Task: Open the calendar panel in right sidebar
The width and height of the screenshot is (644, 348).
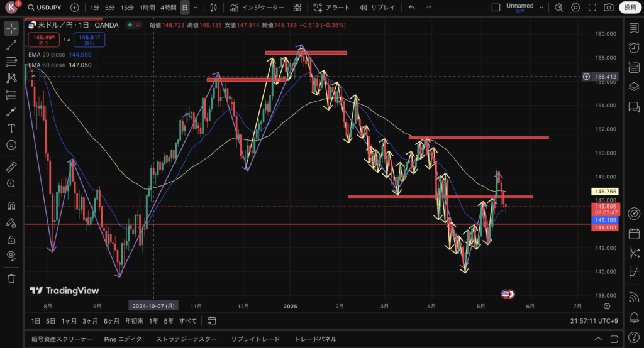Action: (634, 234)
